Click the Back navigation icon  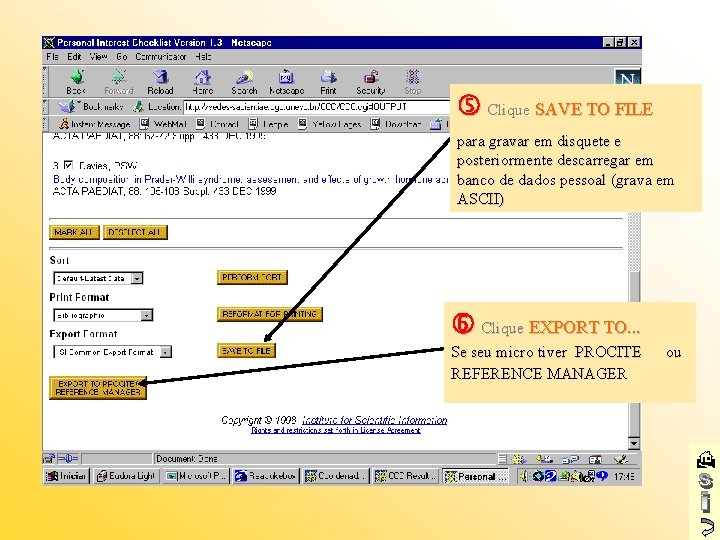[x=76, y=81]
